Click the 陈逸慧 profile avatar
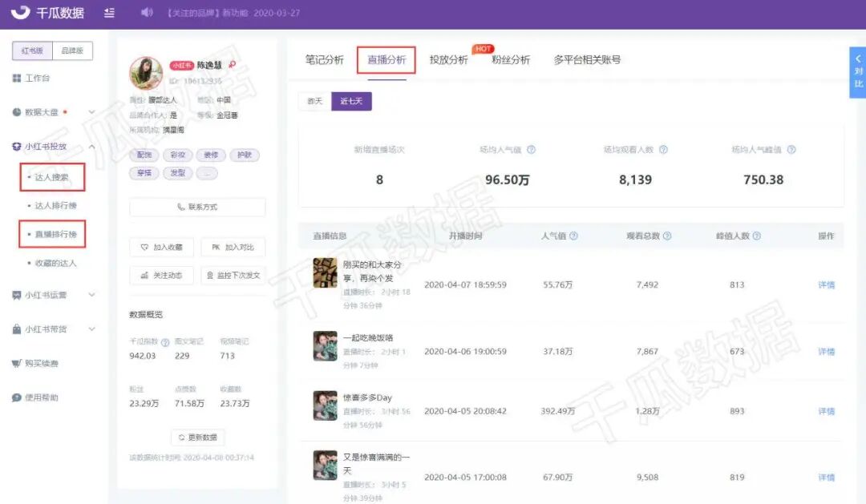Viewport: 866px width, 504px height. point(147,74)
